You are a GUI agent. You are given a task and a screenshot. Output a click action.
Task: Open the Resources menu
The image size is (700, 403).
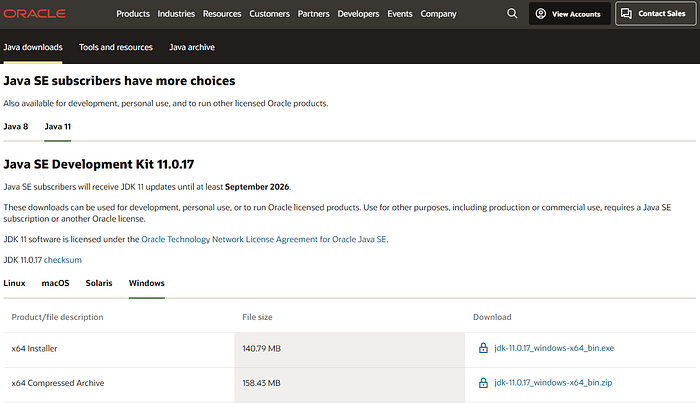(222, 14)
